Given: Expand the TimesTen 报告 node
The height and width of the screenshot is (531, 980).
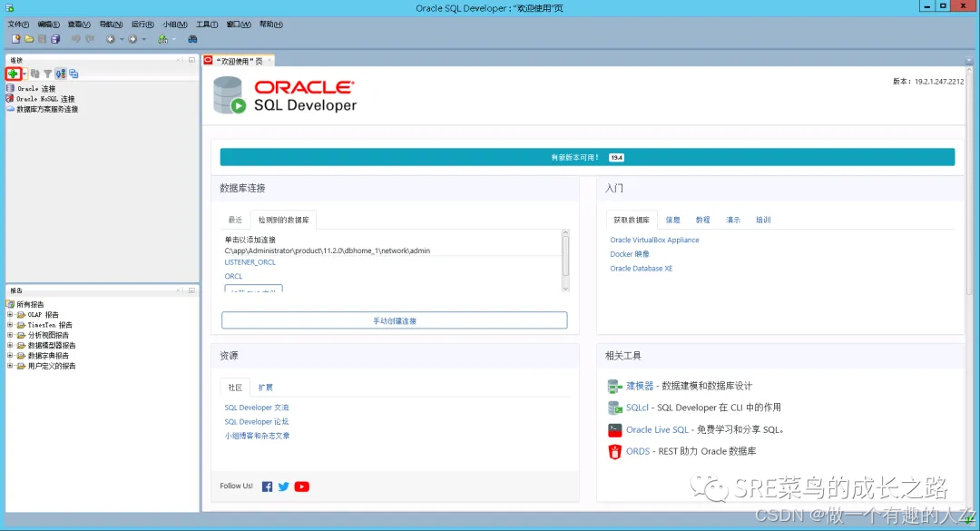Looking at the screenshot, I should 10,325.
